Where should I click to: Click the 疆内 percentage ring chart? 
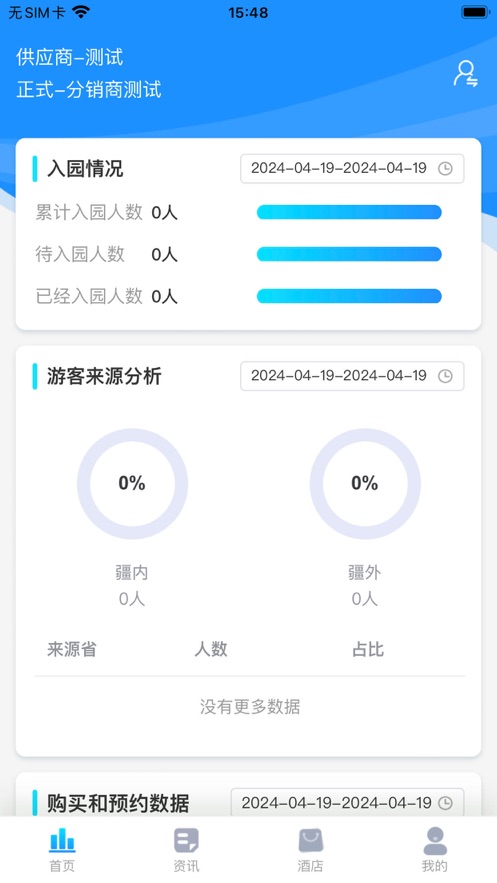point(132,484)
